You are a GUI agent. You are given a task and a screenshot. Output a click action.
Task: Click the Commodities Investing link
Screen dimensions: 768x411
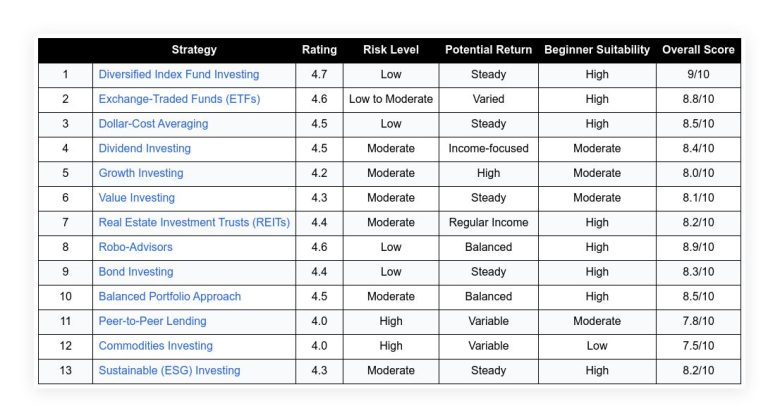pyautogui.click(x=155, y=346)
